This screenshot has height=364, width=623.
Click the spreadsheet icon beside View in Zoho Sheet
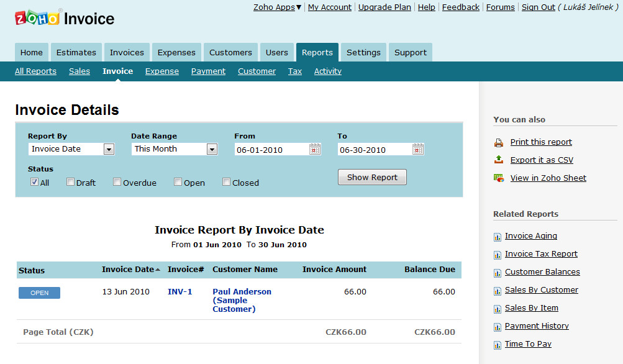coord(499,178)
